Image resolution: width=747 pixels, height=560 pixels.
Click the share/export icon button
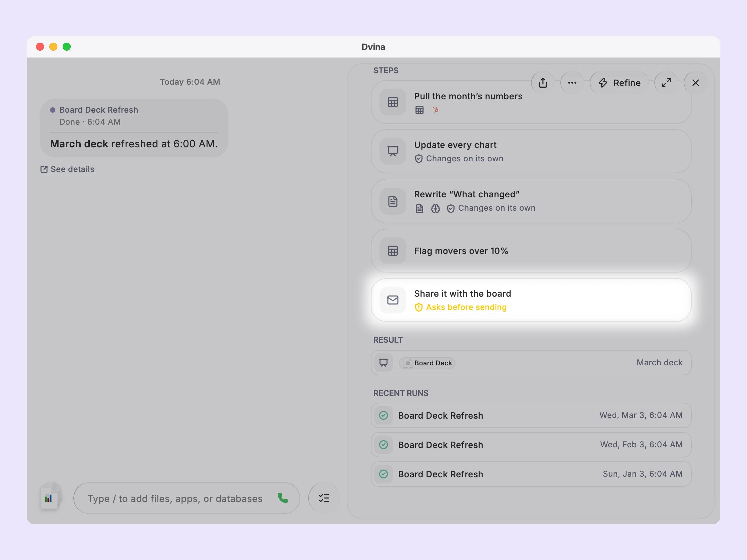[x=543, y=83]
